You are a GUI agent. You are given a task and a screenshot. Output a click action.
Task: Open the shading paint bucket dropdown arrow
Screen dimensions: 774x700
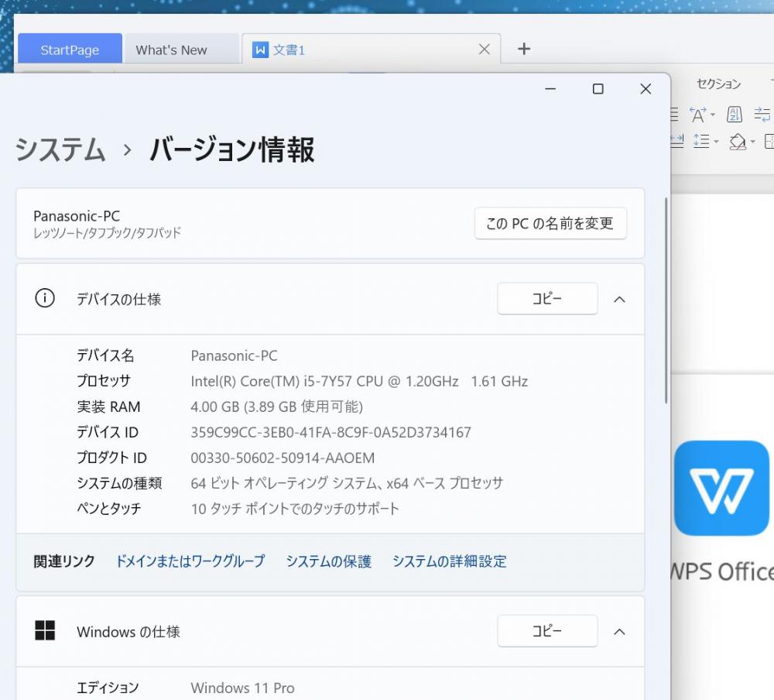click(x=753, y=142)
